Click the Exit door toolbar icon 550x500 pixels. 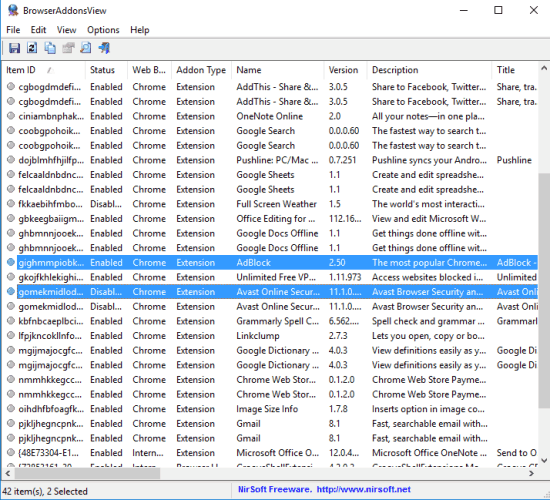click(x=104, y=48)
